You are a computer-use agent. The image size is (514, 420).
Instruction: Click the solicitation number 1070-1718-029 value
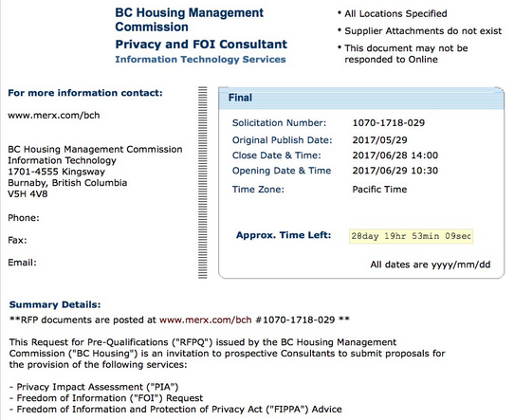point(389,123)
